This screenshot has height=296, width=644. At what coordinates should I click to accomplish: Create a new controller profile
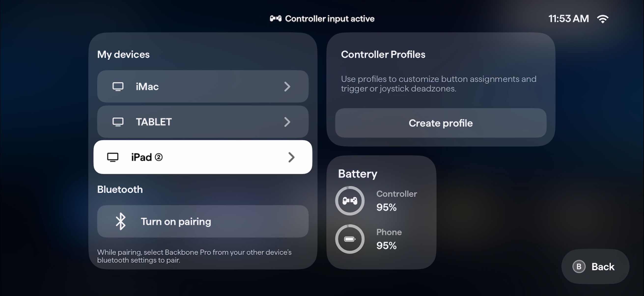pos(441,123)
